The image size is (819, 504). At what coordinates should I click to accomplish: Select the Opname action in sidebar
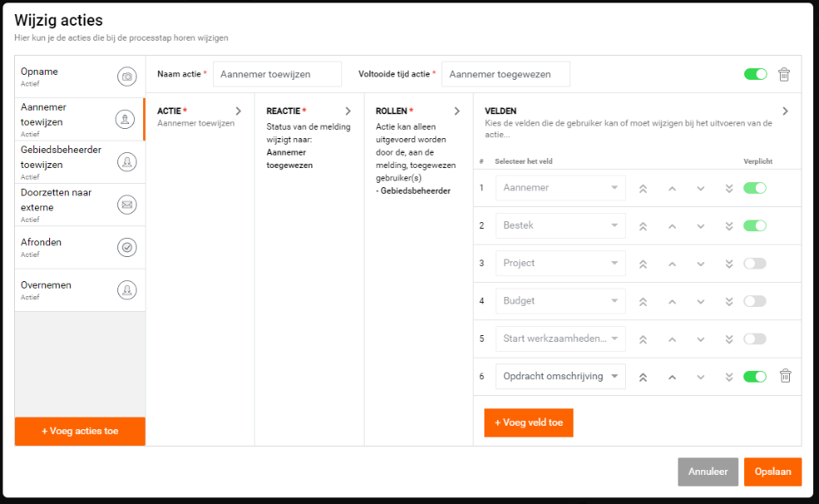click(80, 77)
